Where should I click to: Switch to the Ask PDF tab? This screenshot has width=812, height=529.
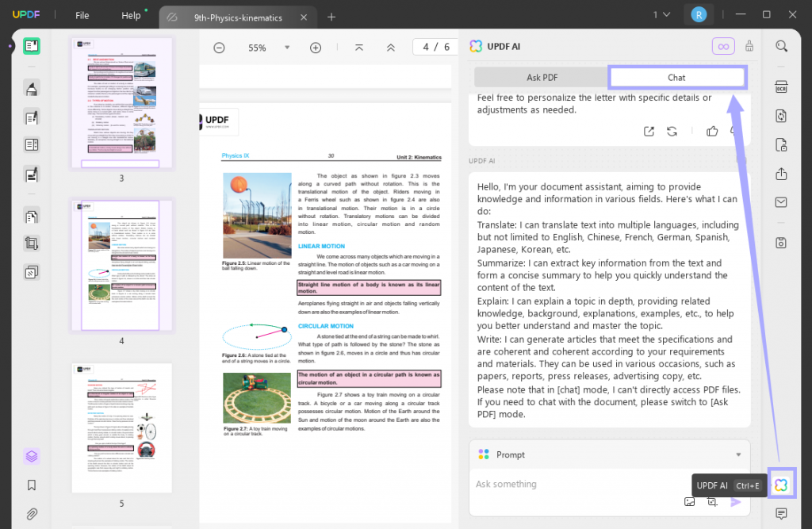(542, 77)
